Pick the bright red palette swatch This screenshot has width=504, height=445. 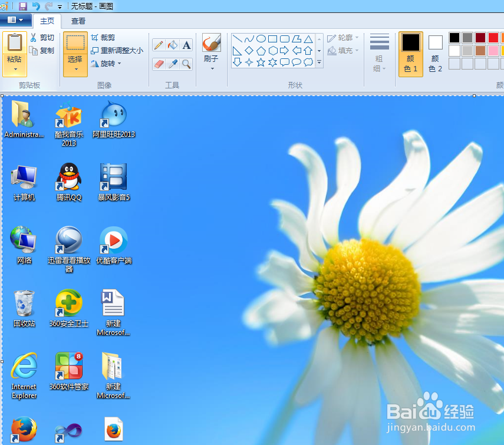click(493, 38)
